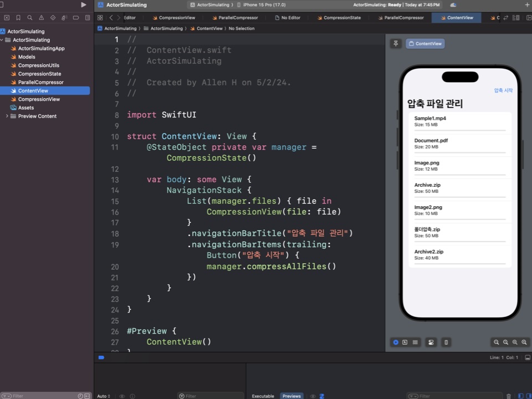This screenshot has width=532, height=399.
Task: Open the Find navigator magnifier icon
Action: pyautogui.click(x=29, y=18)
